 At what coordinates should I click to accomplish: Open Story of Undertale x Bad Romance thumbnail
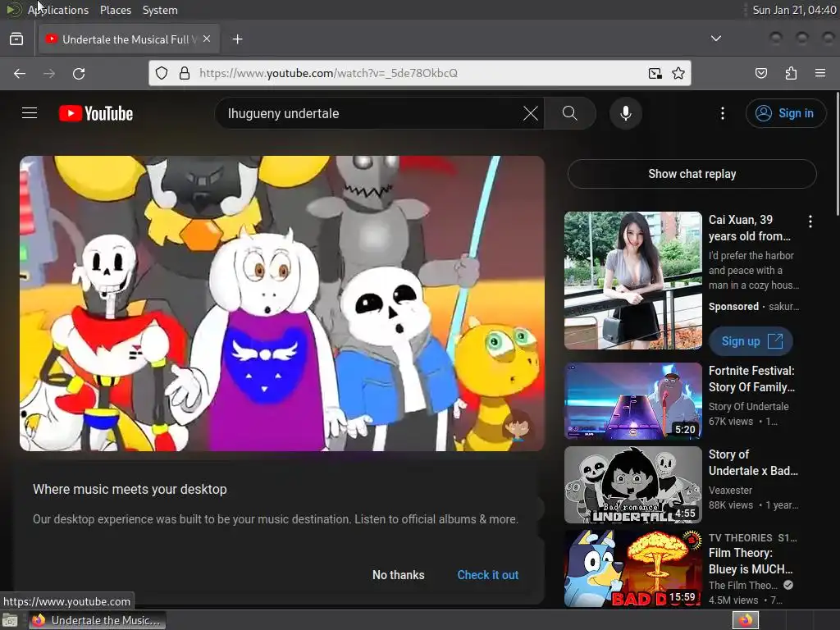(633, 484)
